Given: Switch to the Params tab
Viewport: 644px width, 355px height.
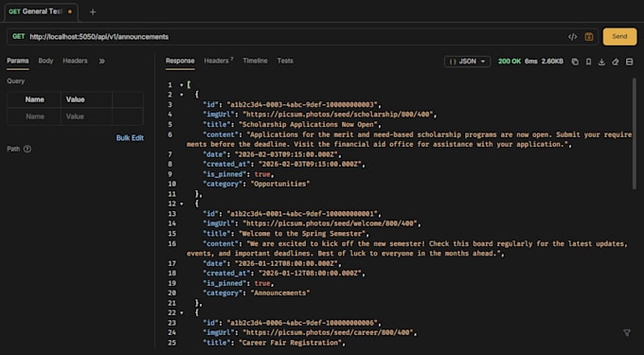Looking at the screenshot, I should tap(18, 61).
